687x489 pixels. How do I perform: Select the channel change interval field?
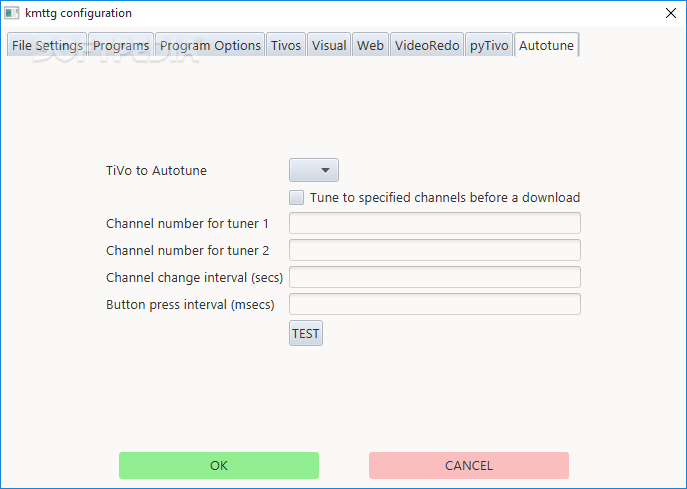tap(435, 277)
